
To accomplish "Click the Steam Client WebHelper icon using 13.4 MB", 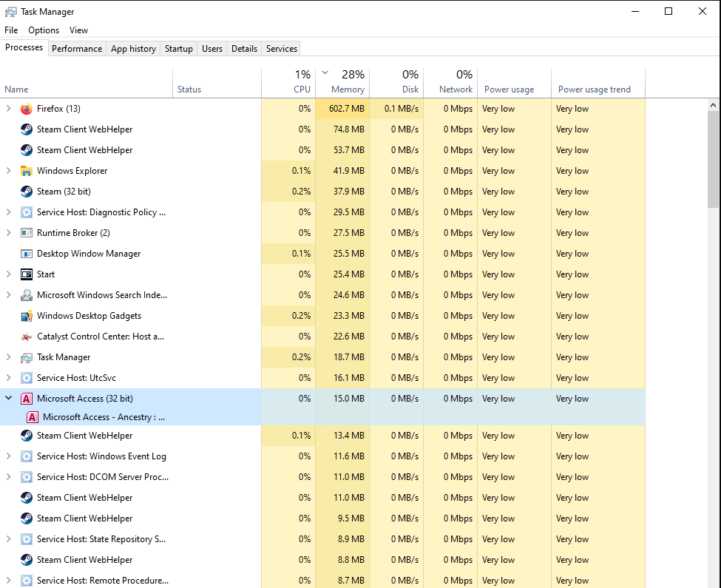I will pyautogui.click(x=26, y=436).
